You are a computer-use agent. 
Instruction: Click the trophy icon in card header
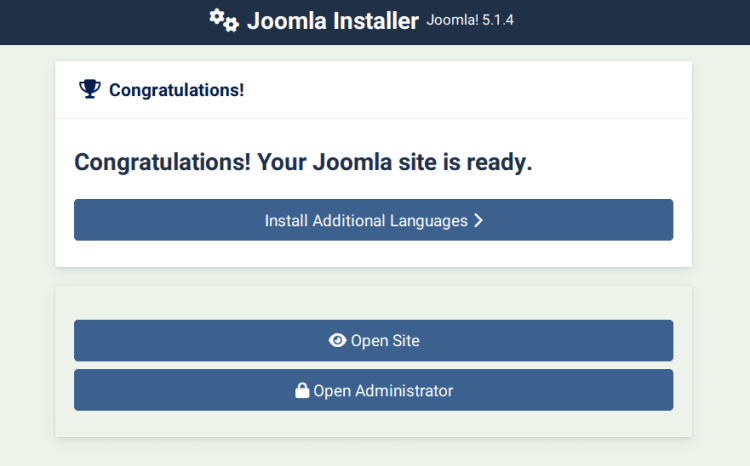pos(90,90)
